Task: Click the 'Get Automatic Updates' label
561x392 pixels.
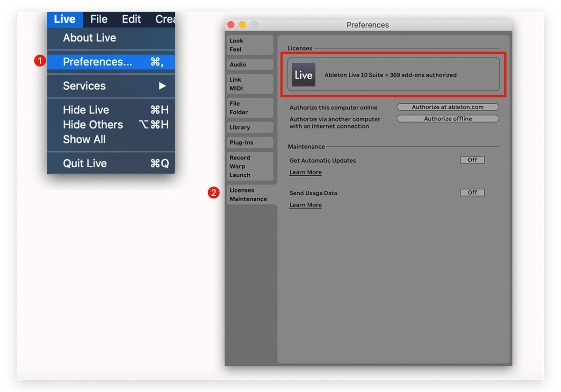Action: pyautogui.click(x=323, y=161)
